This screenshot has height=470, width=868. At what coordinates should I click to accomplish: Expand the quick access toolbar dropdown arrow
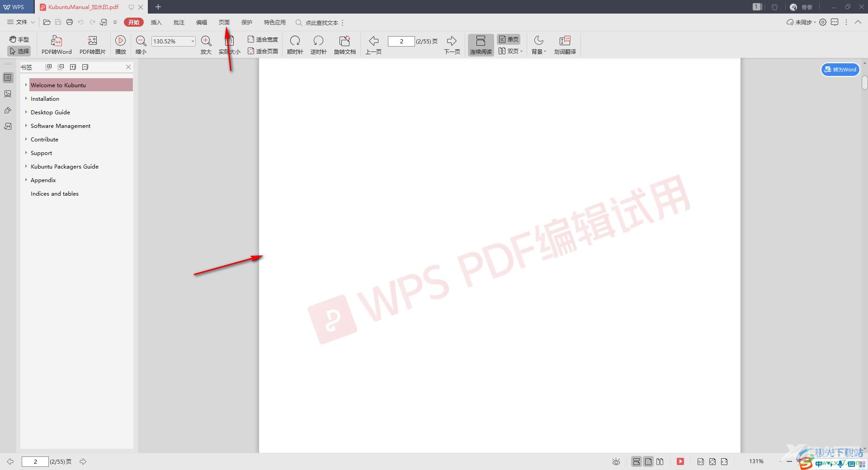coord(115,22)
